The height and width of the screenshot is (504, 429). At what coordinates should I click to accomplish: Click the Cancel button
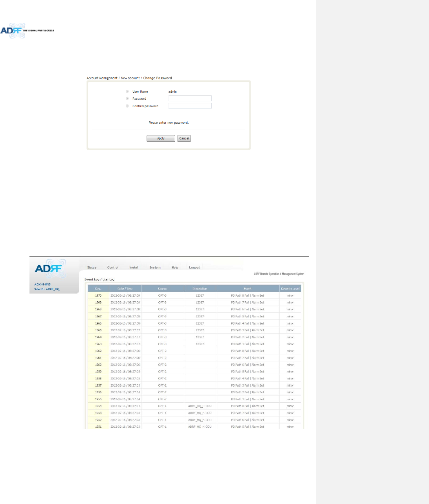pyautogui.click(x=184, y=138)
